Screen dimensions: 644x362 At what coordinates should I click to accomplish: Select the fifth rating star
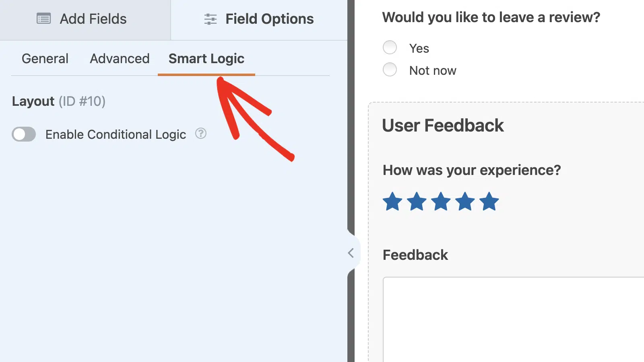489,202
